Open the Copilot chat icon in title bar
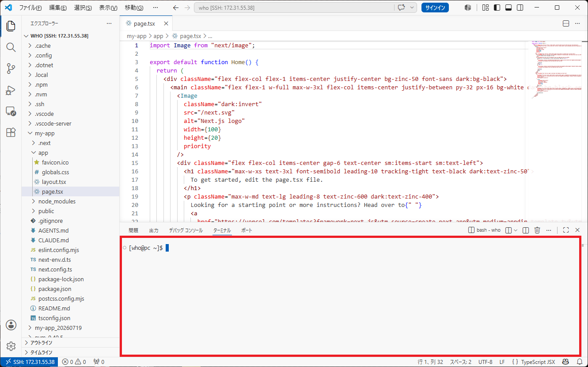This screenshot has width=588, height=367. pyautogui.click(x=401, y=8)
